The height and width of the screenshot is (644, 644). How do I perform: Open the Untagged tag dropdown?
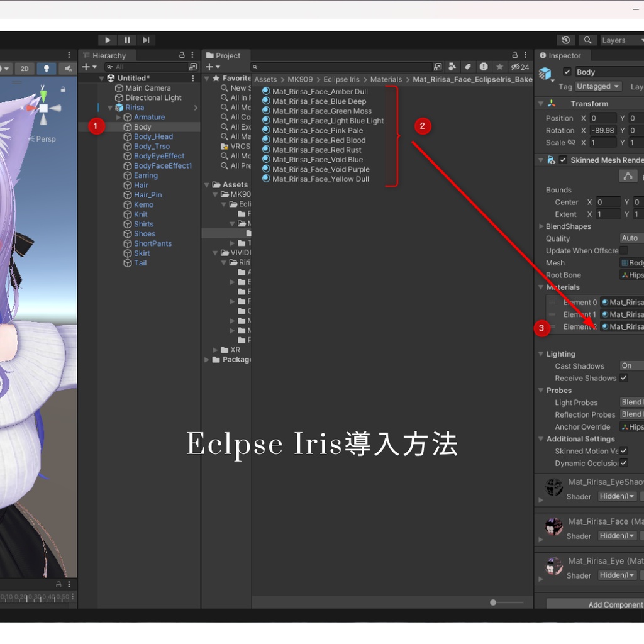[597, 86]
